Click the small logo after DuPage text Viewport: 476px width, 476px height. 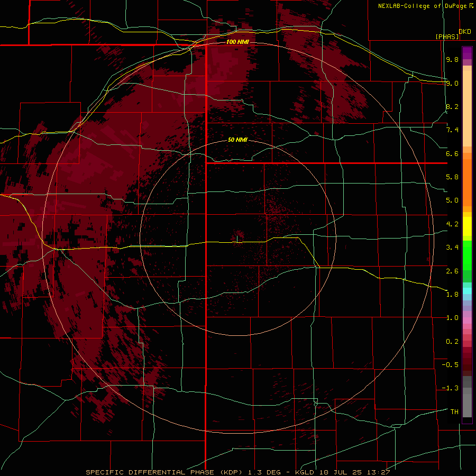point(471,5)
